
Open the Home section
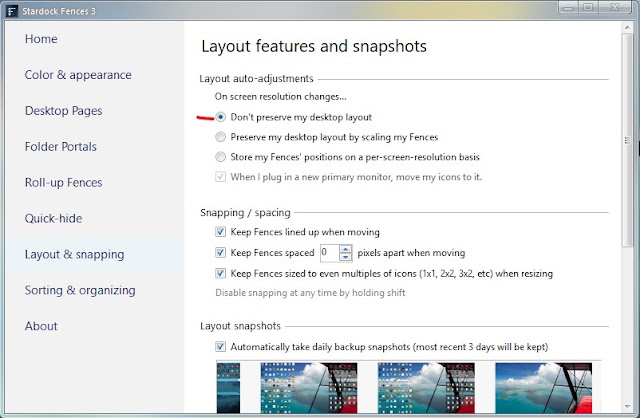[x=41, y=39]
